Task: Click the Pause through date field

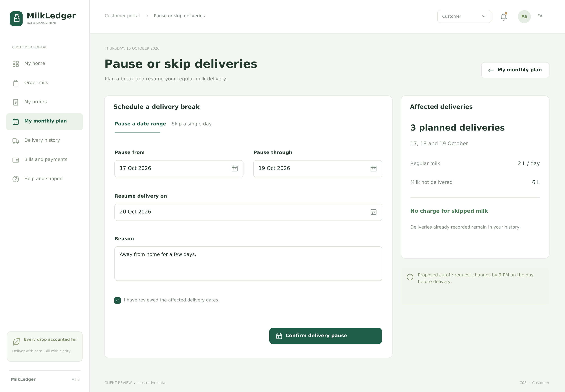Action: (318, 169)
